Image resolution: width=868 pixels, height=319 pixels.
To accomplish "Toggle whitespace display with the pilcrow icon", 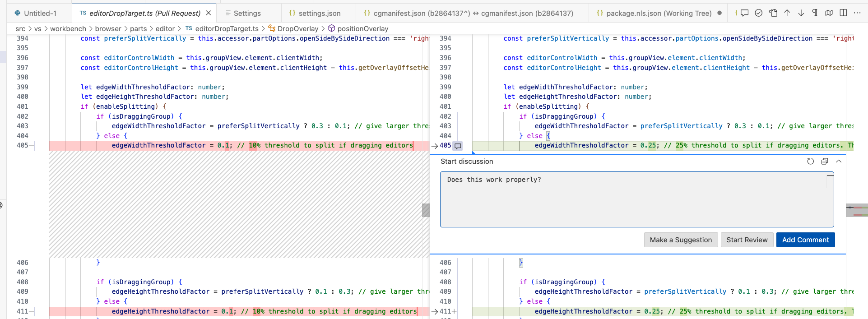I will click(815, 13).
